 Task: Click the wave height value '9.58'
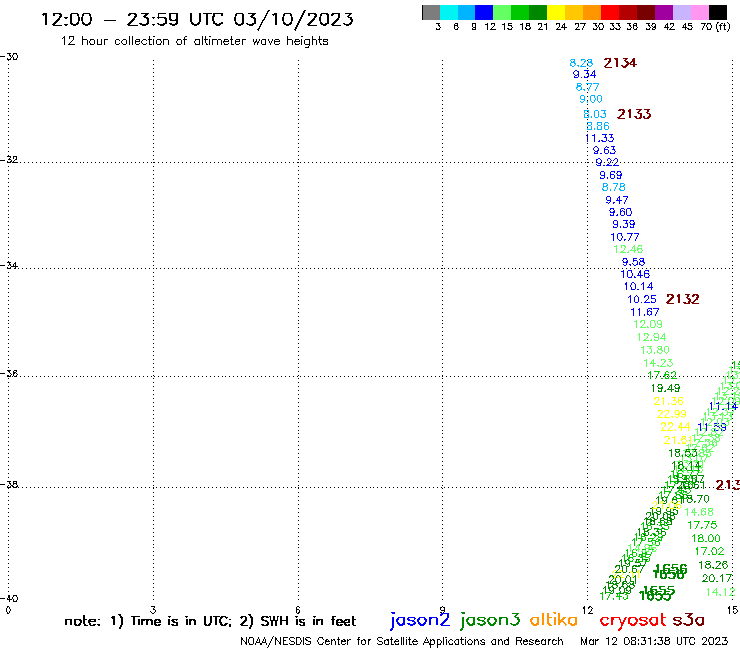pos(633,262)
